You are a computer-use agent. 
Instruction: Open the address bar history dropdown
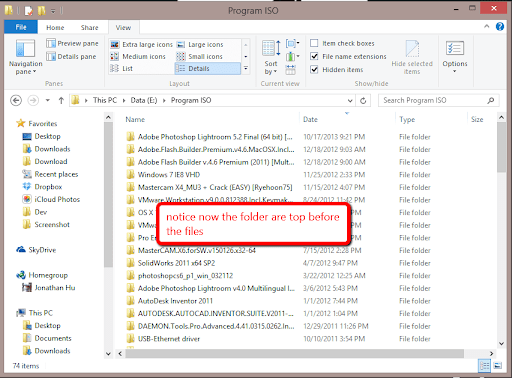[x=350, y=100]
